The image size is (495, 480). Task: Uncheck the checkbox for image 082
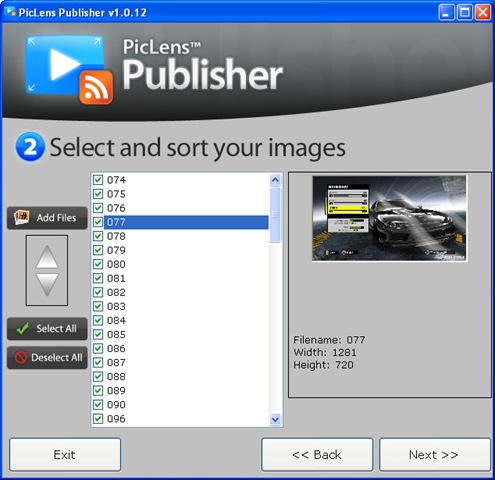(98, 292)
